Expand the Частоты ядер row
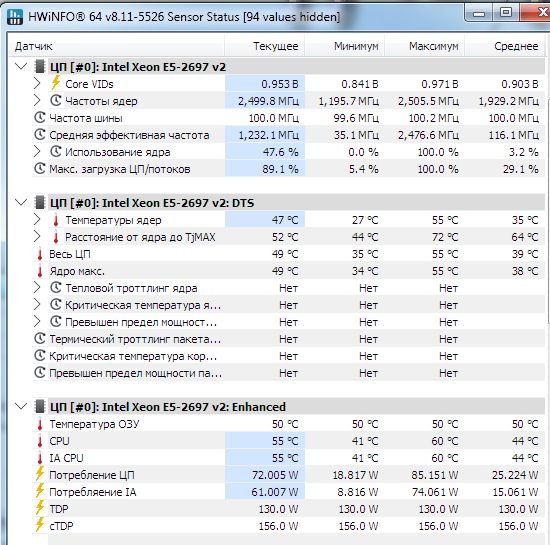This screenshot has height=545, width=550. coord(37,101)
